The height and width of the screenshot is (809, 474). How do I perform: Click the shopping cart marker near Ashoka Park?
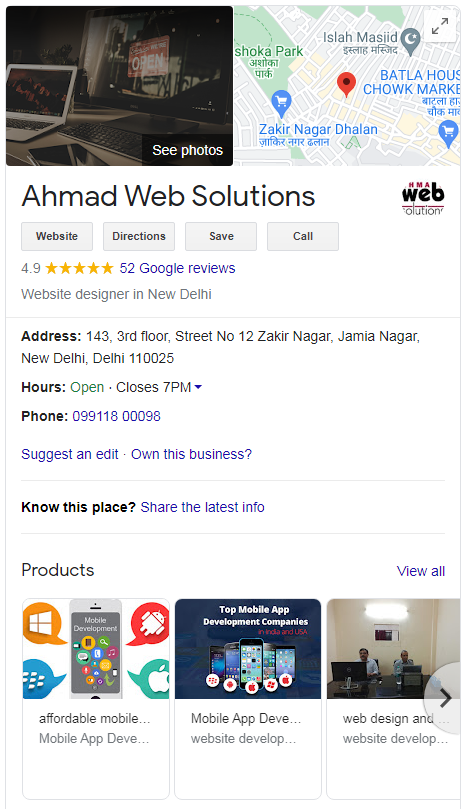(281, 103)
